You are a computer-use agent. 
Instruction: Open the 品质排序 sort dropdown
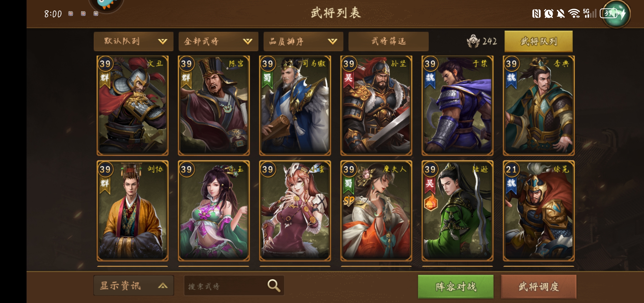(303, 41)
